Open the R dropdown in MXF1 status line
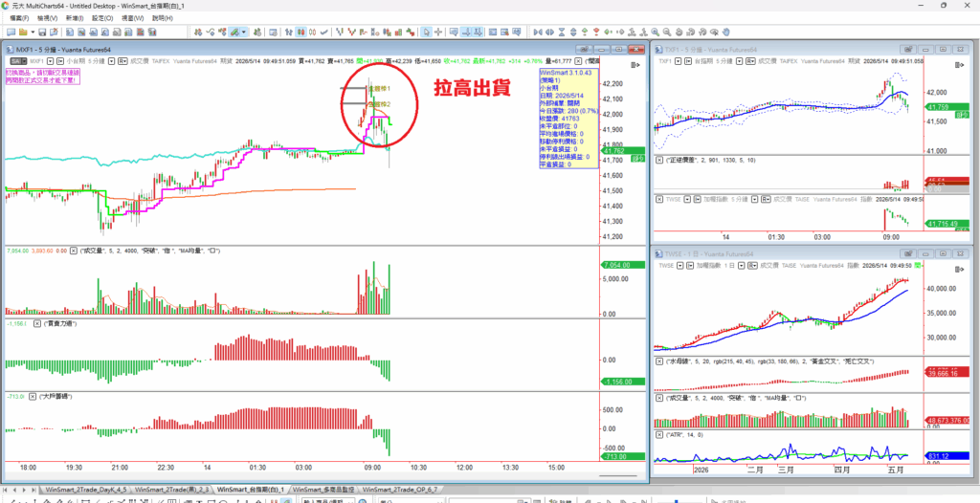This screenshot has width=980, height=503. [x=123, y=61]
